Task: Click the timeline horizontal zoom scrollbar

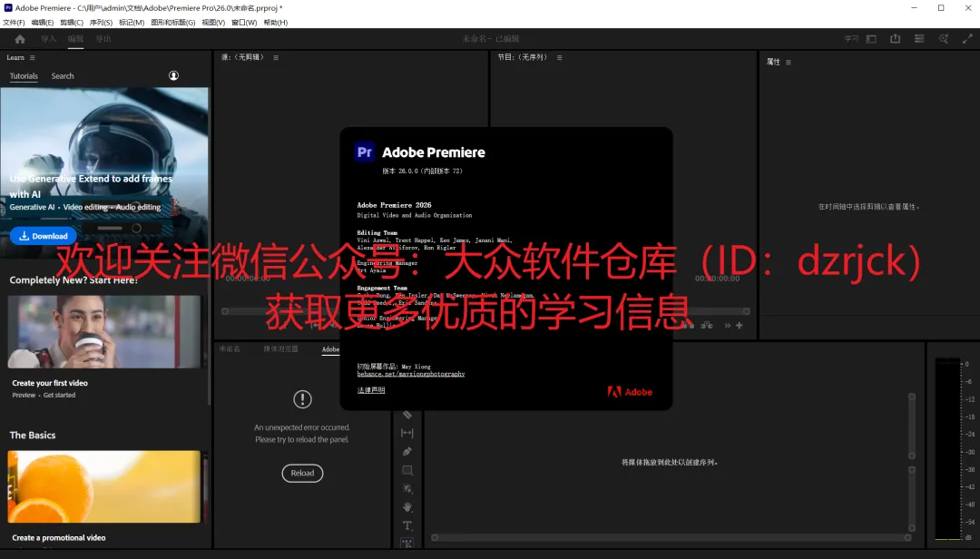Action: [671, 538]
